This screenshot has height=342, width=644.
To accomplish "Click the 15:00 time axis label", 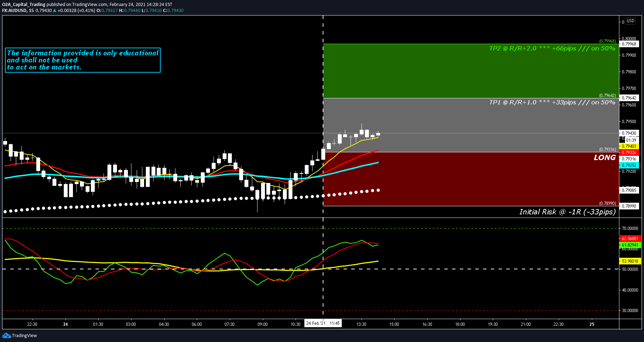I will pos(394,324).
